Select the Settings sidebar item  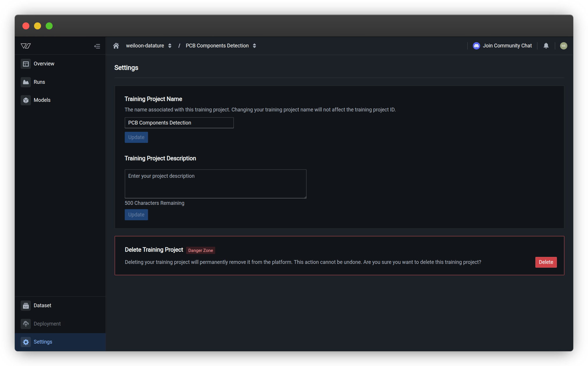point(43,342)
